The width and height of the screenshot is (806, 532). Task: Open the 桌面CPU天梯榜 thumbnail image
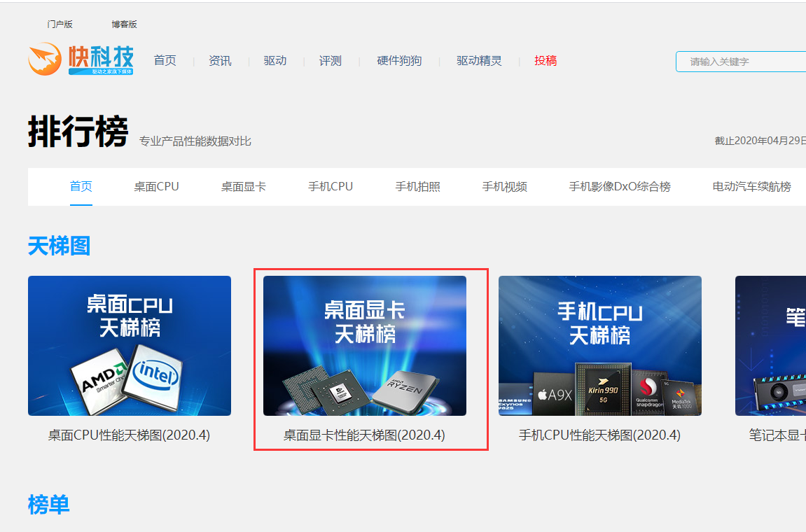tap(130, 346)
